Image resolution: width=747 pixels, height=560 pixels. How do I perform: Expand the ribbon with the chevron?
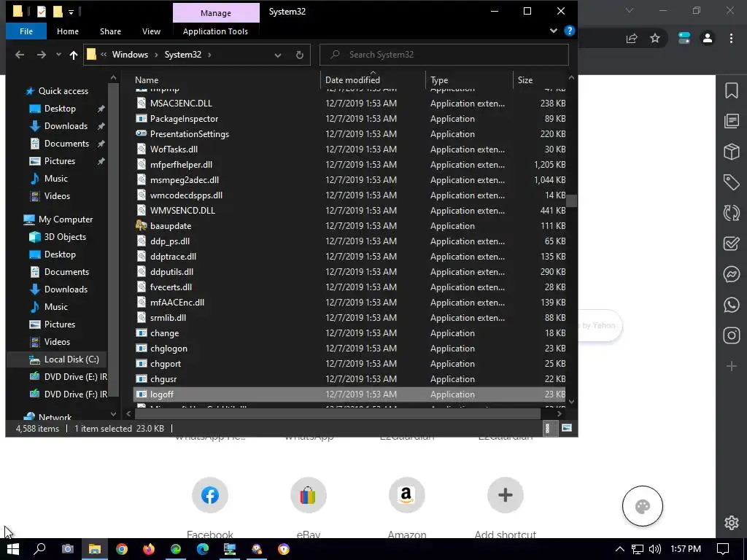point(553,31)
